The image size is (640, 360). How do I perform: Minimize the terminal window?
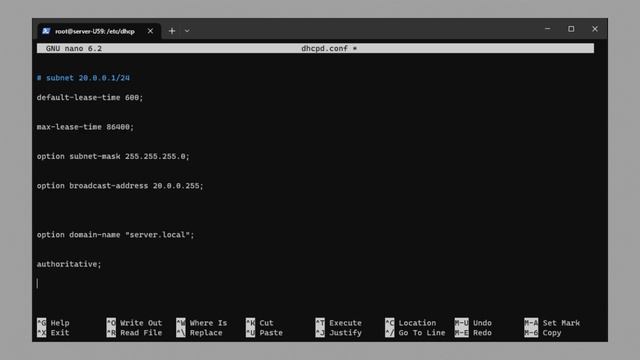548,29
